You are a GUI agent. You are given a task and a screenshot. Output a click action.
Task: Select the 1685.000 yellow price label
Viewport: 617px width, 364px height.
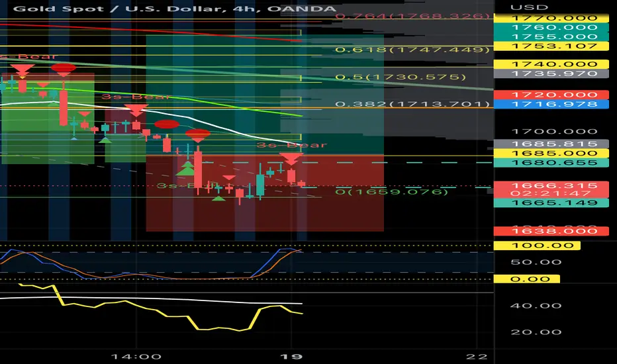(551, 153)
